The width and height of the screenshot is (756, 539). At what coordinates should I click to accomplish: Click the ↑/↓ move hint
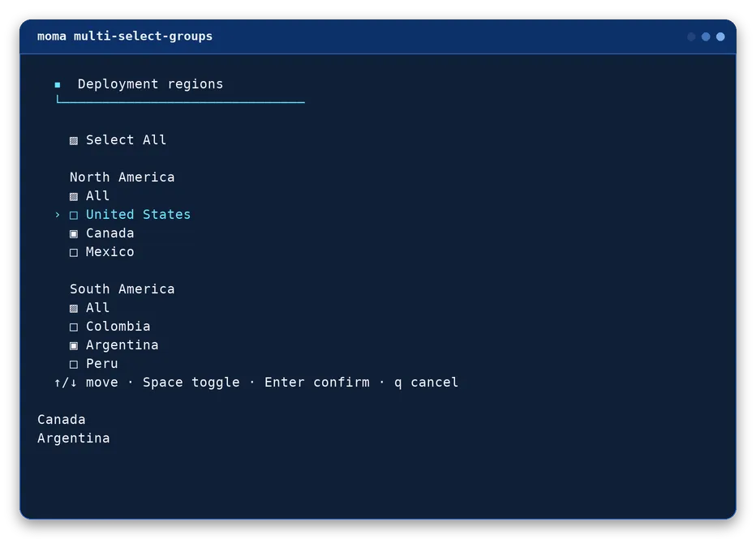[86, 382]
